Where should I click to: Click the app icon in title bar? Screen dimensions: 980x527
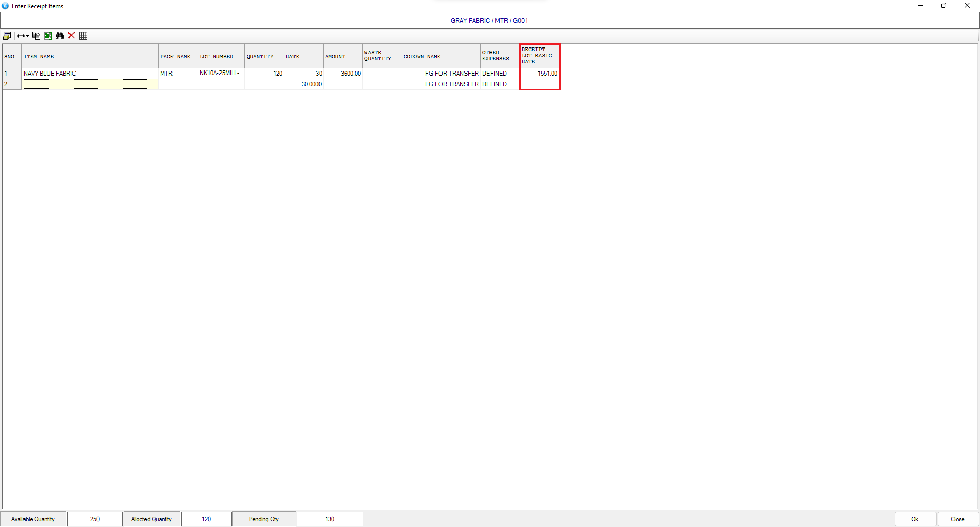5,6
